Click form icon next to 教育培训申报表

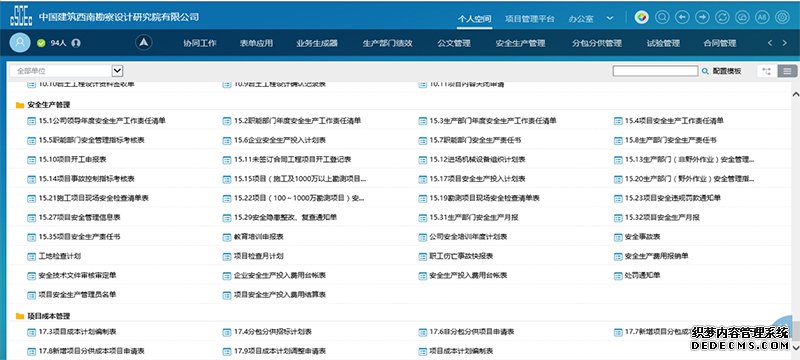point(227,237)
